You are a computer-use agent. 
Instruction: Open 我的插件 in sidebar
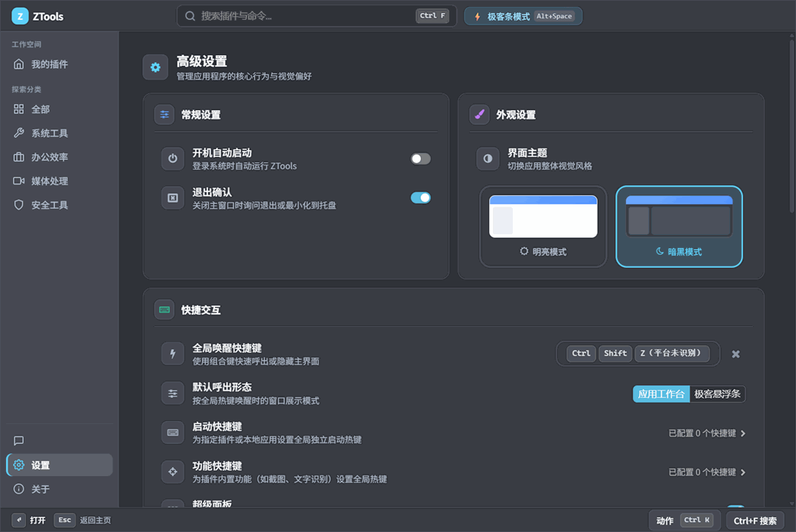60,64
